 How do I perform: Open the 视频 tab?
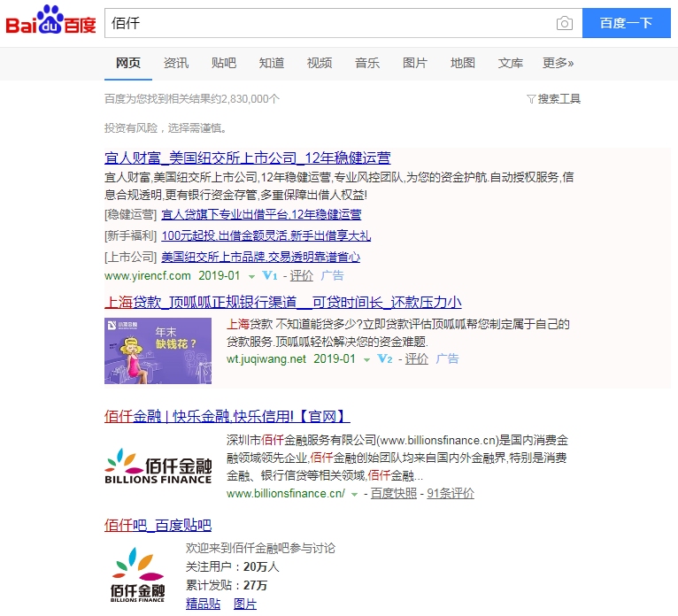[x=320, y=63]
